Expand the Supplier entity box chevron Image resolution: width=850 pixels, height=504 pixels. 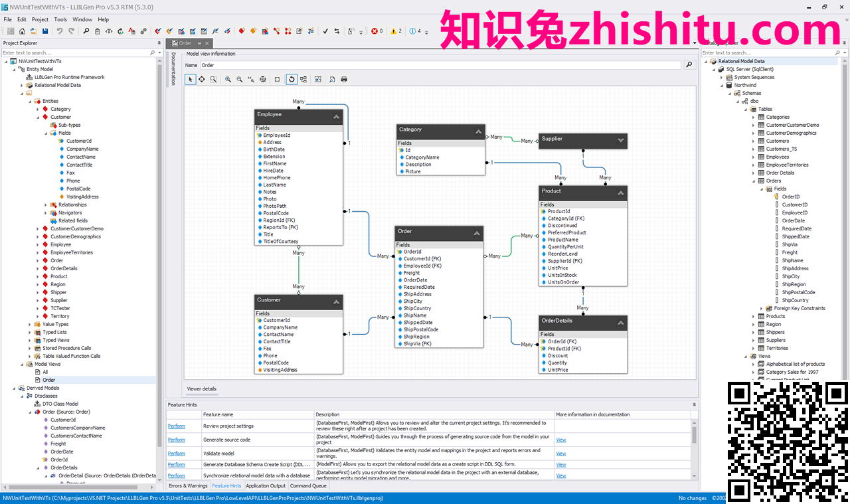pos(620,140)
